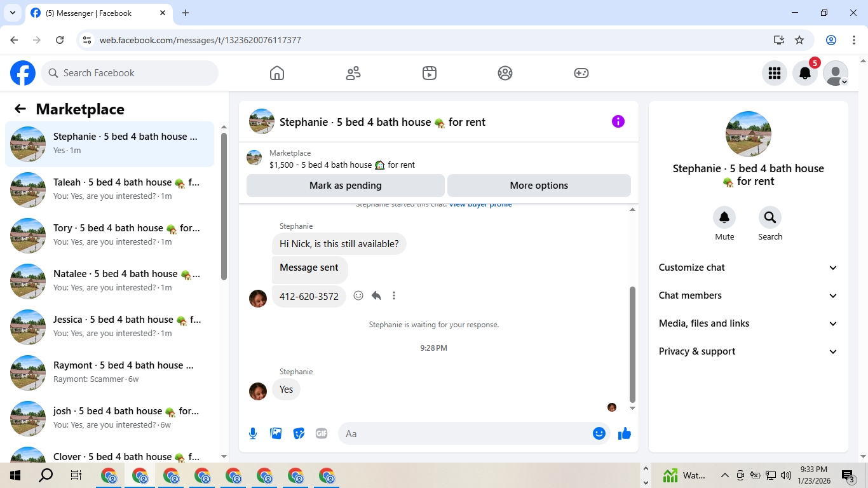Screen dimensions: 868x488
Task: Open a new browser tab with plus
Action: pos(186,13)
